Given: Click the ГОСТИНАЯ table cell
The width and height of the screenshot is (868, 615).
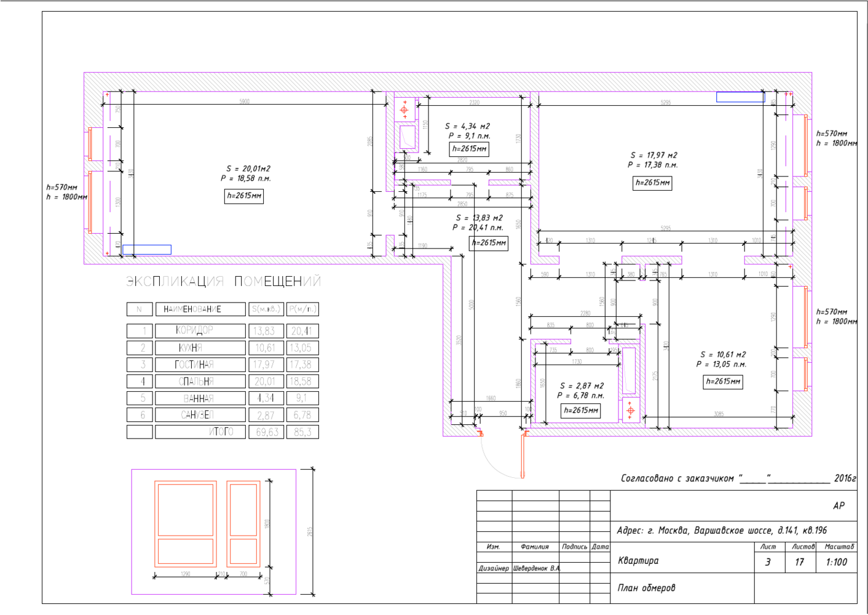Looking at the screenshot, I should (x=200, y=365).
